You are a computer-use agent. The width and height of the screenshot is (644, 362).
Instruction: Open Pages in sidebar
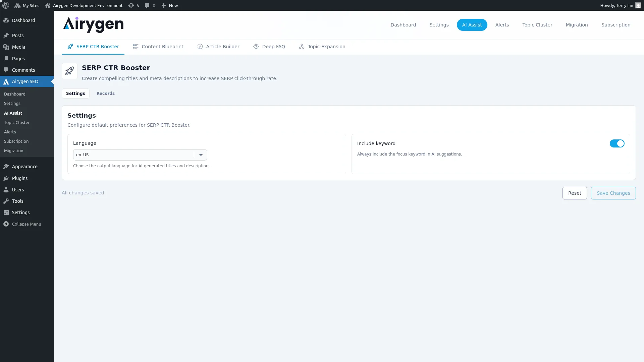coord(27,59)
